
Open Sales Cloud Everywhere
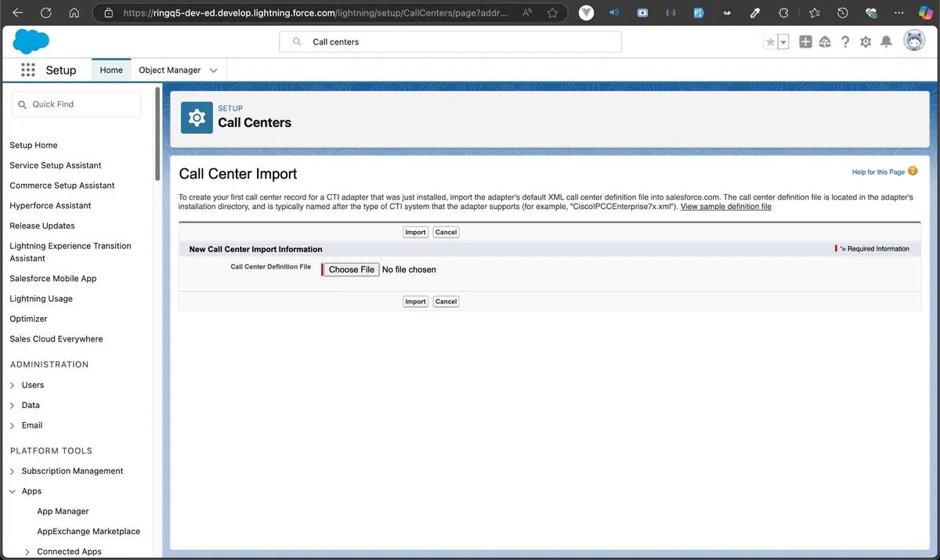56,339
